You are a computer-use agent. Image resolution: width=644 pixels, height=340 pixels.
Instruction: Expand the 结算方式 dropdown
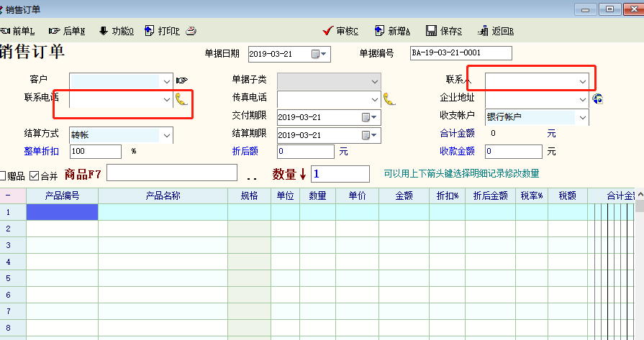click(x=167, y=135)
